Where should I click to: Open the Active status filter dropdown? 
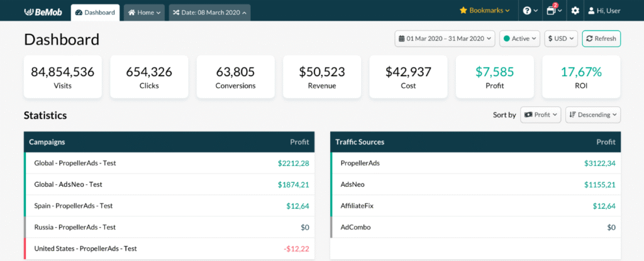(519, 39)
